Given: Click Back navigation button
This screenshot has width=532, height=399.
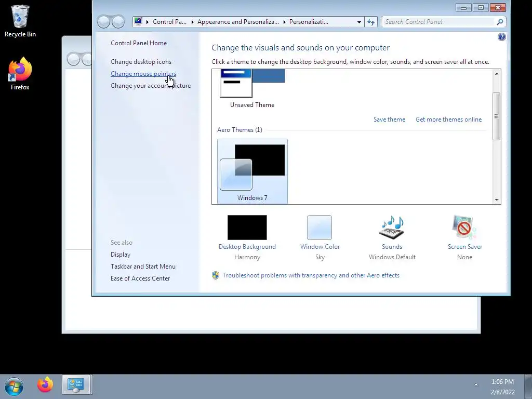Looking at the screenshot, I should pos(104,22).
